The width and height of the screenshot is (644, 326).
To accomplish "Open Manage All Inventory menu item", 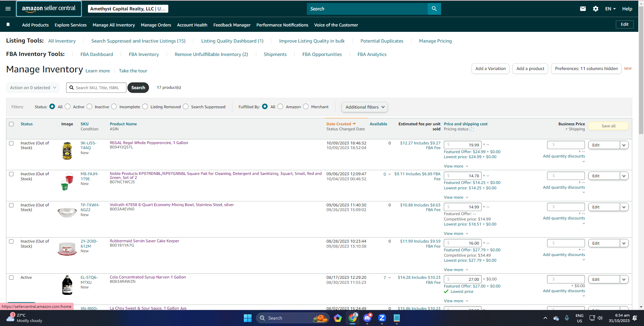I will 114,25.
